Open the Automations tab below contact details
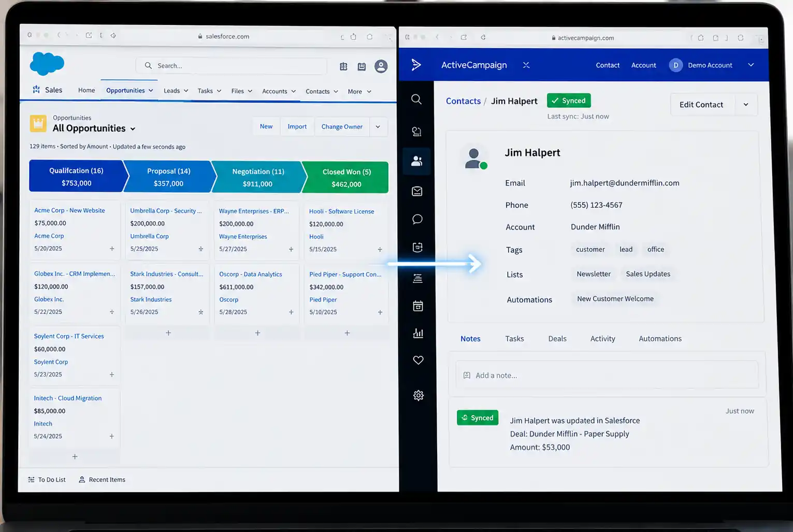Screen dimensions: 793x532 pos(660,339)
